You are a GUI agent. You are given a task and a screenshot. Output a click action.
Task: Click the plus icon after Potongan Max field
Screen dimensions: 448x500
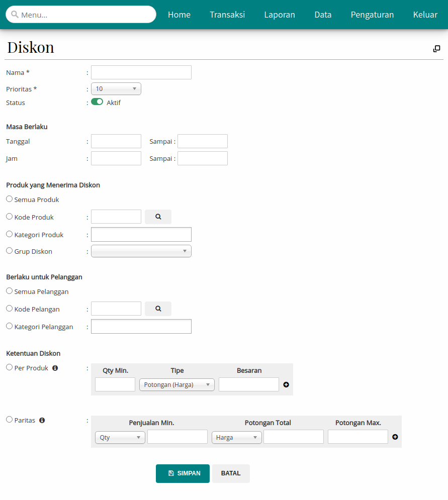395,437
